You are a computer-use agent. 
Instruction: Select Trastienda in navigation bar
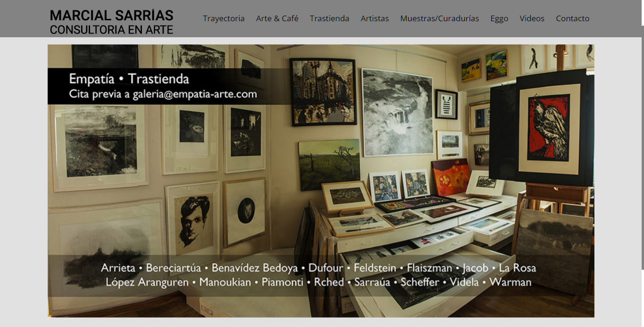[330, 18]
